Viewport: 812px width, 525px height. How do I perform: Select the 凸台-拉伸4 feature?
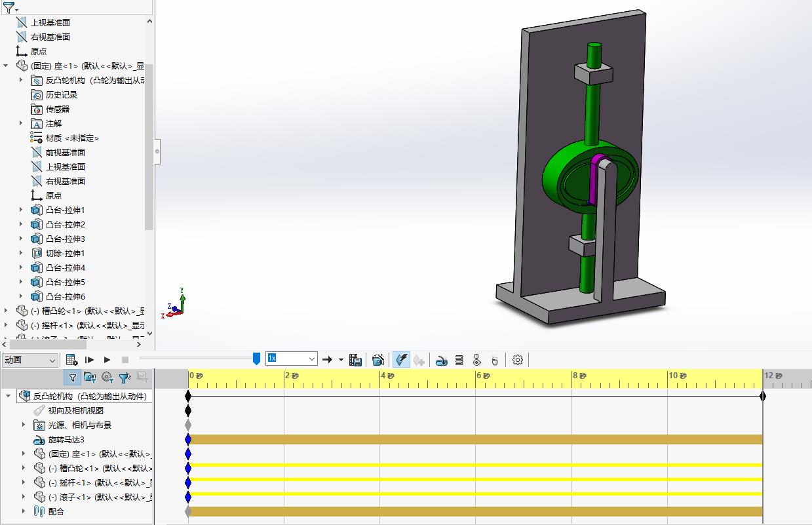coord(66,267)
